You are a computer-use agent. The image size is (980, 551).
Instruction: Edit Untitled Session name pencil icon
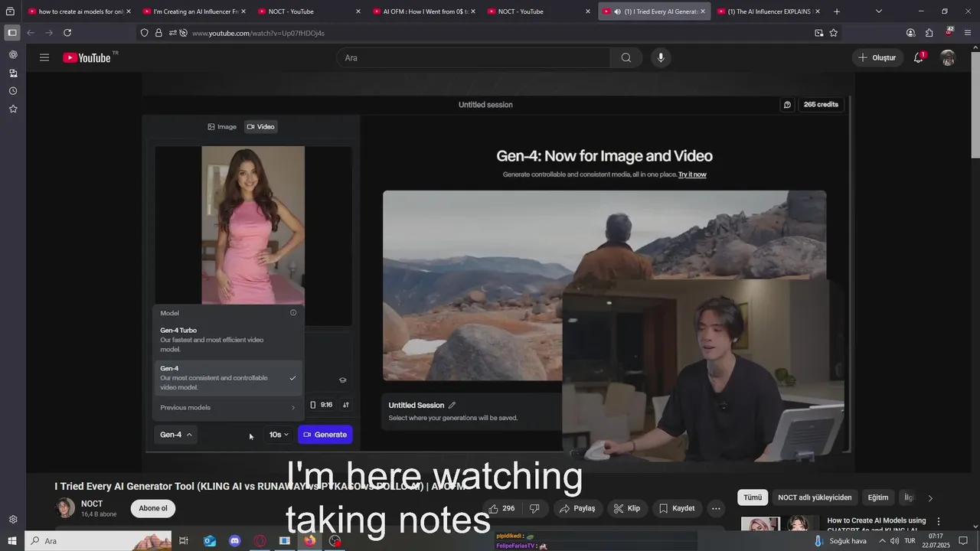point(452,406)
